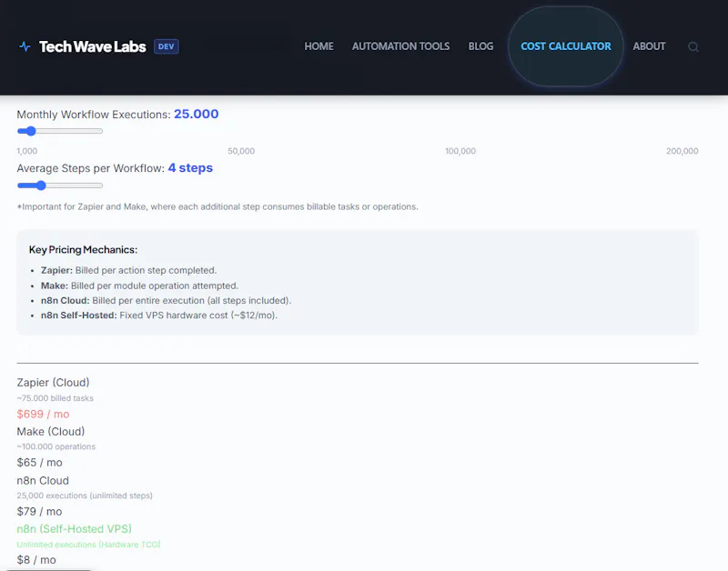The image size is (728, 571).
Task: Go to the HOME page
Action: click(x=319, y=46)
